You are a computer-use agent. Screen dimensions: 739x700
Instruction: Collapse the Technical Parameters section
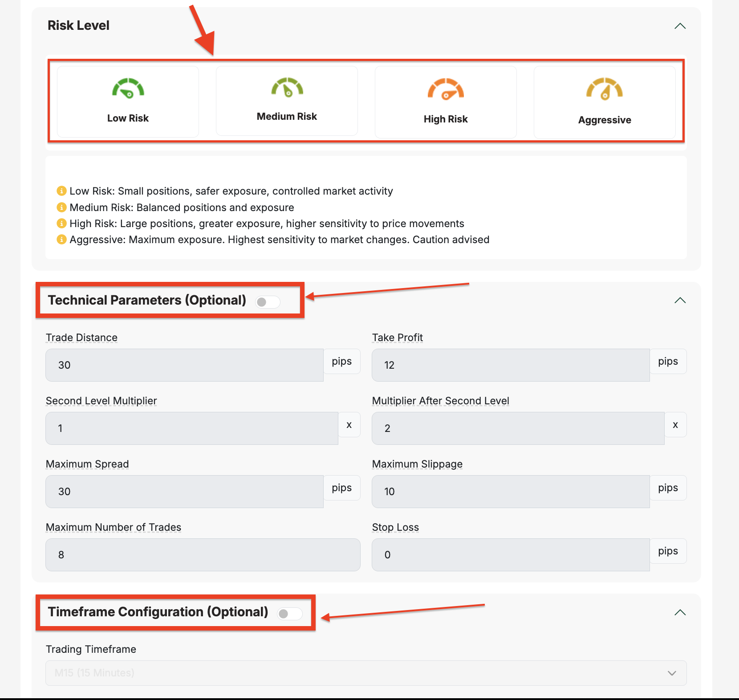680,301
